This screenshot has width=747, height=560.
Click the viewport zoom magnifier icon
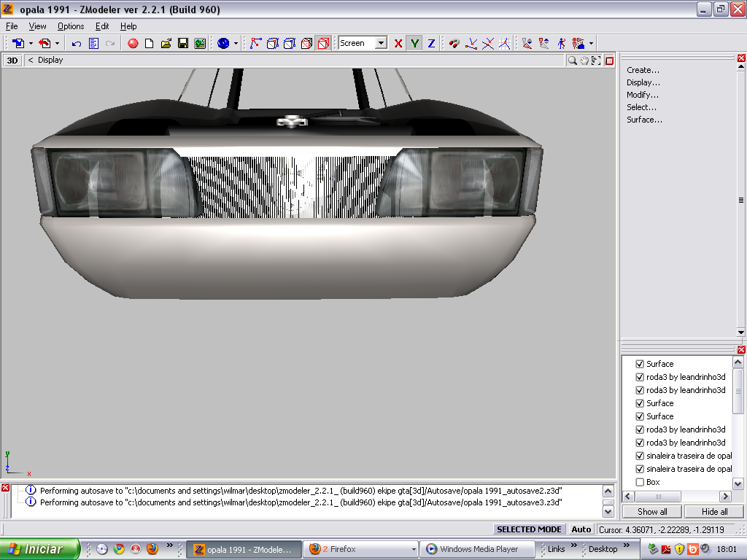[572, 61]
